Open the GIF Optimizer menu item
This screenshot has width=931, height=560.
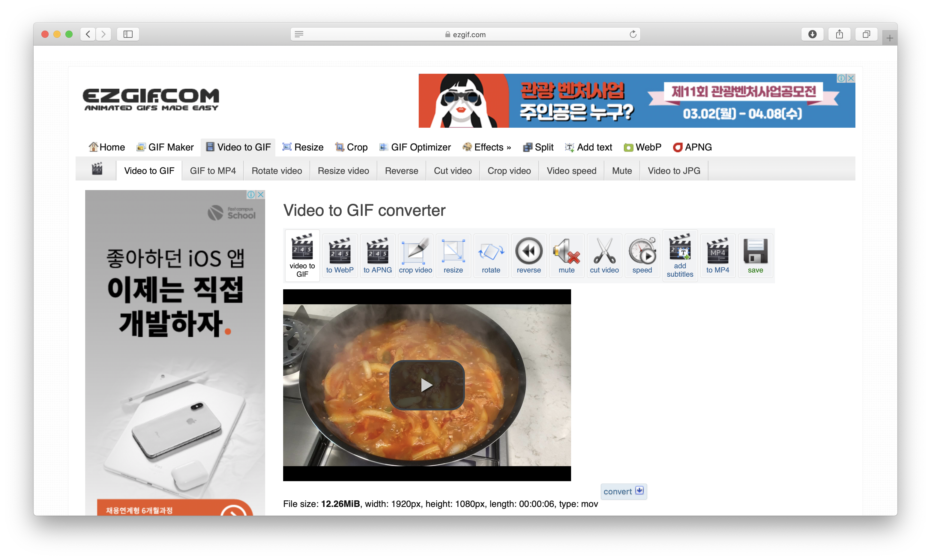pos(415,147)
